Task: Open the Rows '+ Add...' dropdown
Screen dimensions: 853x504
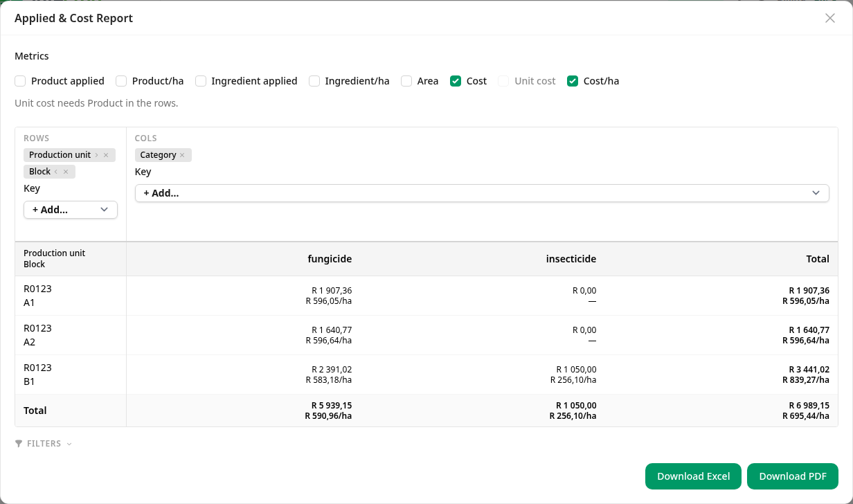Action: coord(71,210)
